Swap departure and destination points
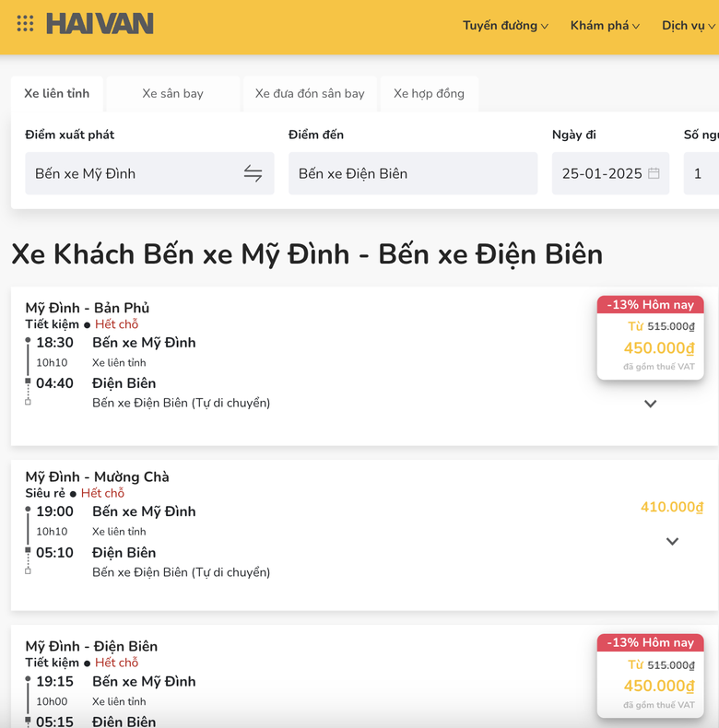The width and height of the screenshot is (719, 728). [x=253, y=173]
